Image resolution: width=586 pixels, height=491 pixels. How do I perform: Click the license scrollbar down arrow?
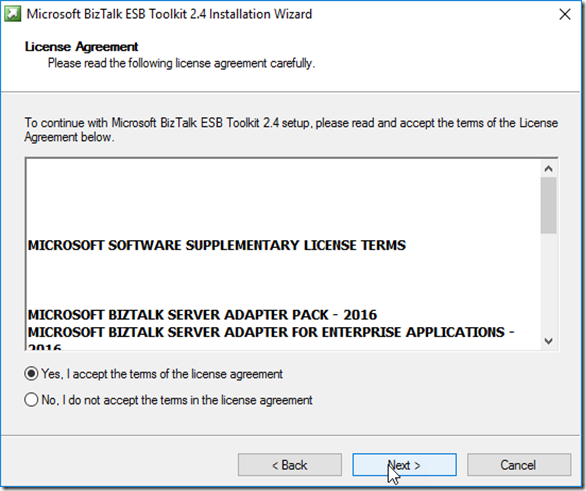(x=548, y=341)
